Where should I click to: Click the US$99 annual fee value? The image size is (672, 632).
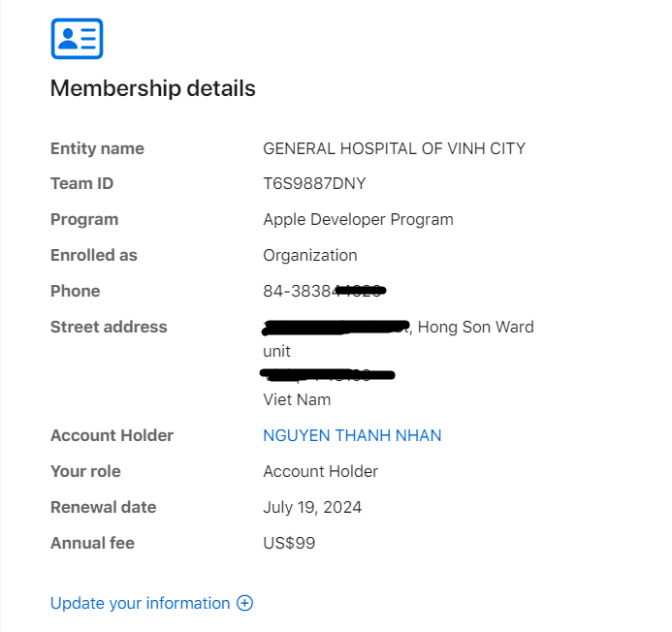[x=289, y=543]
